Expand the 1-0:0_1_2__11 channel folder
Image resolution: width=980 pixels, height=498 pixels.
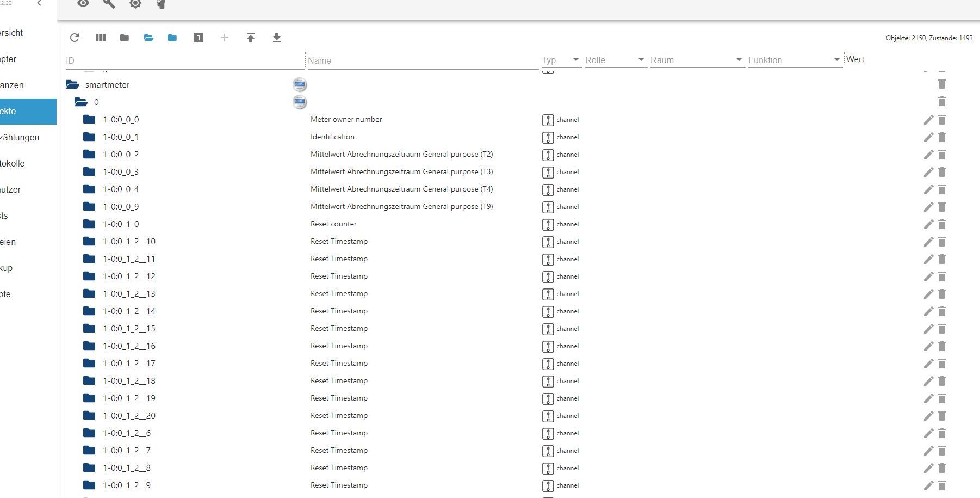coord(89,259)
